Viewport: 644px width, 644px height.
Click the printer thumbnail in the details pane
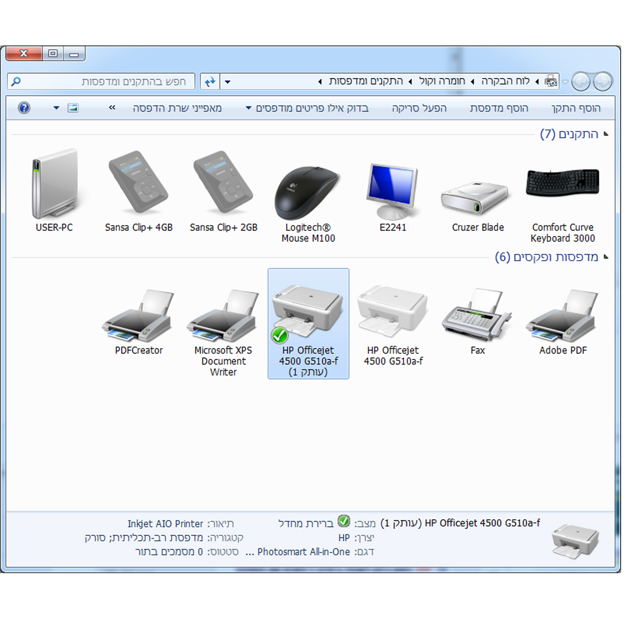coord(575,541)
